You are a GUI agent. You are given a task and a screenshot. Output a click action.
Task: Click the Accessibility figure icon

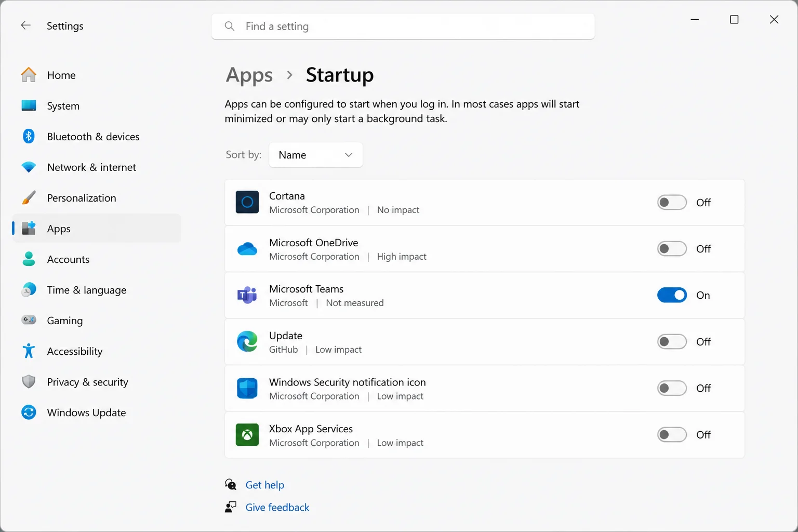click(29, 351)
